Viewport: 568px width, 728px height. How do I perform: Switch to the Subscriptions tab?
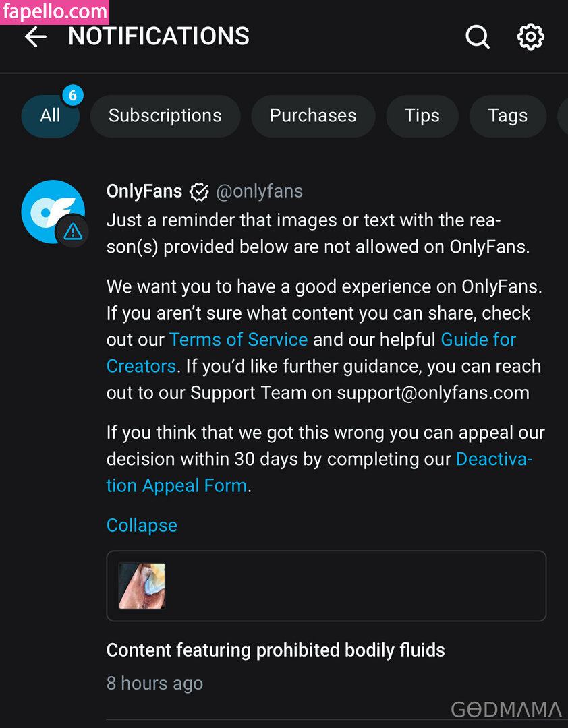(165, 116)
